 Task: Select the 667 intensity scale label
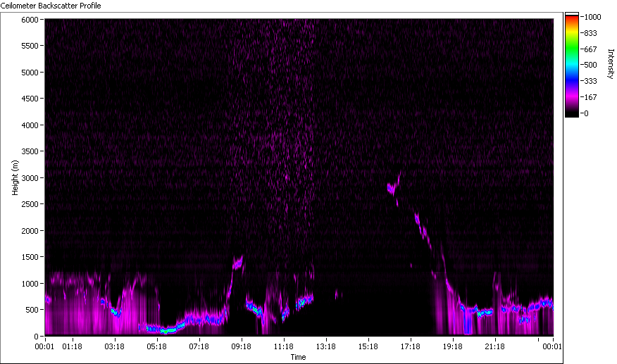click(590, 49)
